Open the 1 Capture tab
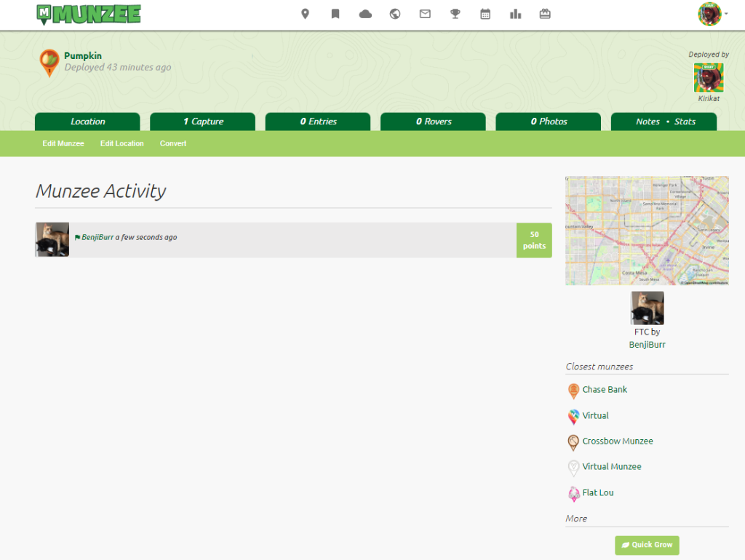This screenshot has width=745, height=560. (202, 121)
